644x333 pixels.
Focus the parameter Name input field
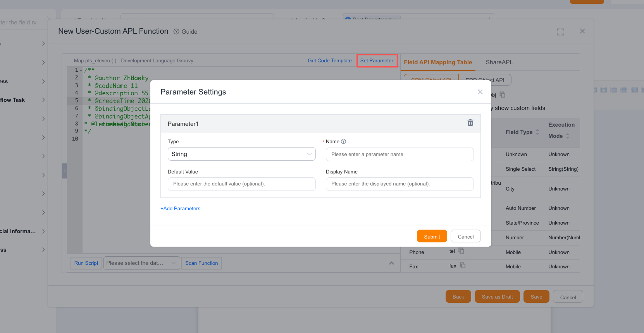[400, 154]
